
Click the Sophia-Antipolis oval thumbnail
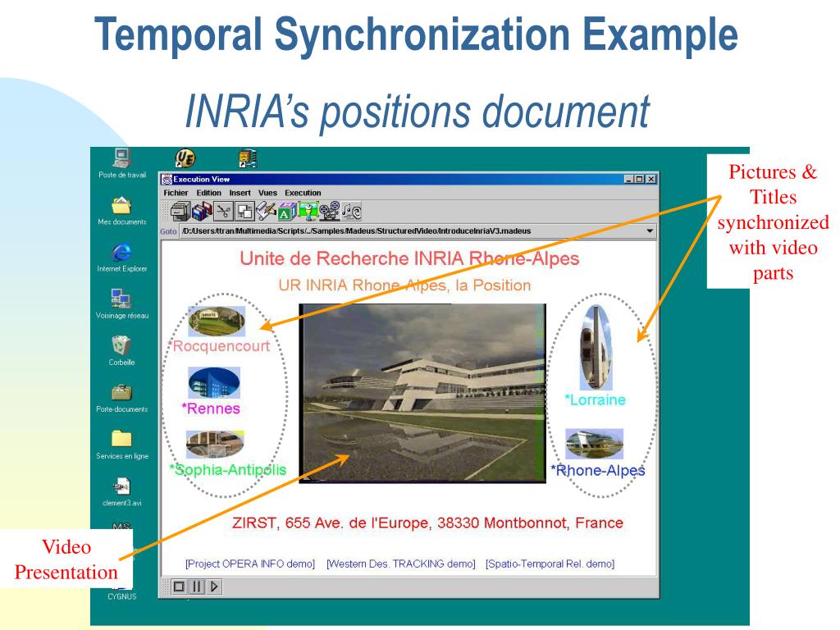point(215,445)
